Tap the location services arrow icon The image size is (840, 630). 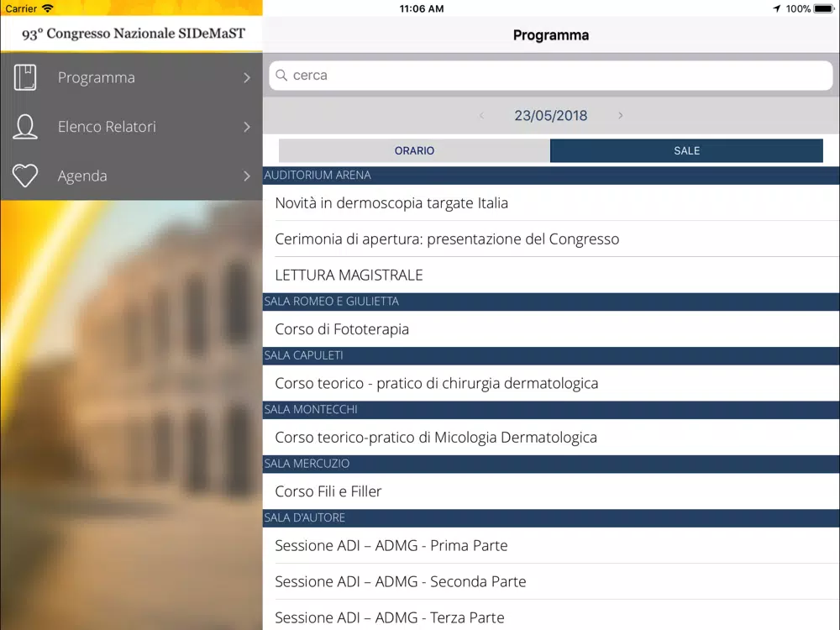tap(777, 8)
